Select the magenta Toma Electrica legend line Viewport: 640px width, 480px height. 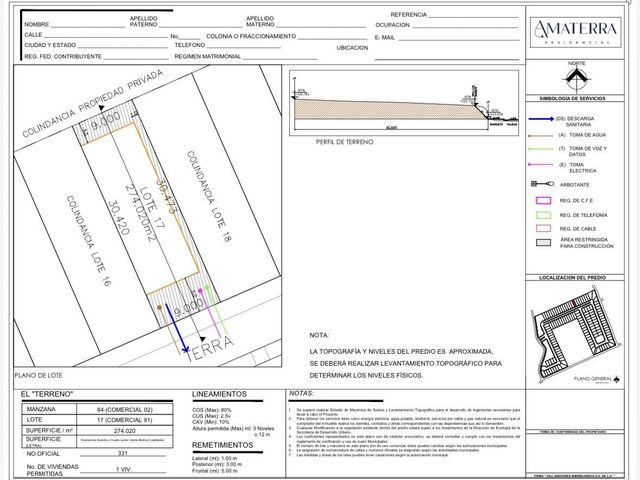tap(540, 164)
